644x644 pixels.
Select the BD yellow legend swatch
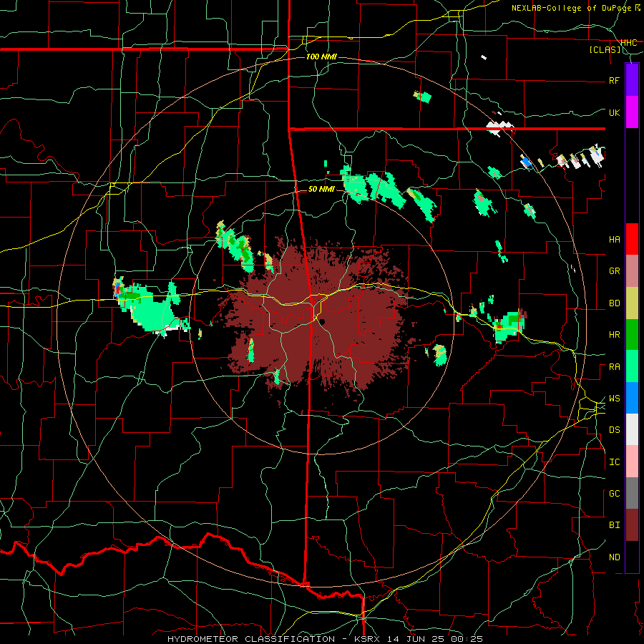coord(632,303)
